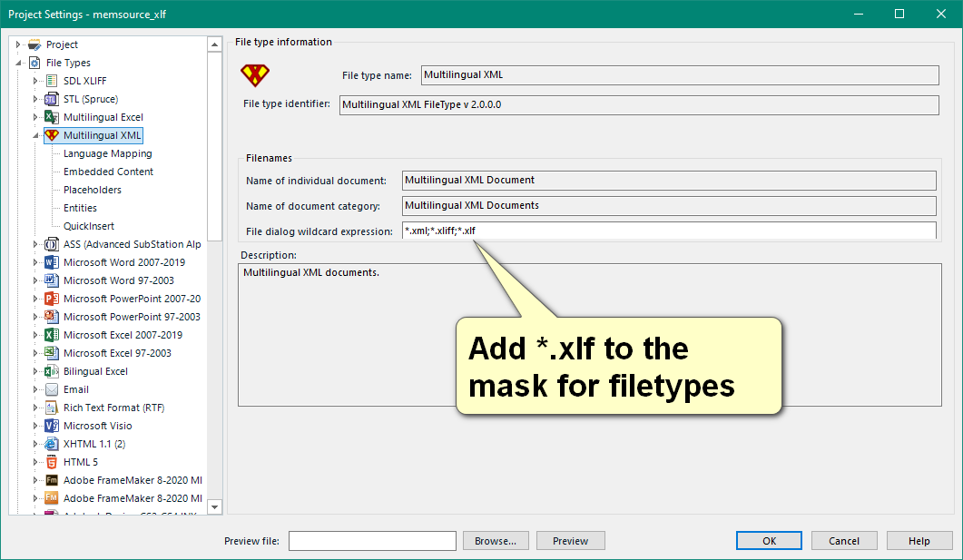
Task: Click the HTML 5 shield icon
Action: [x=52, y=462]
